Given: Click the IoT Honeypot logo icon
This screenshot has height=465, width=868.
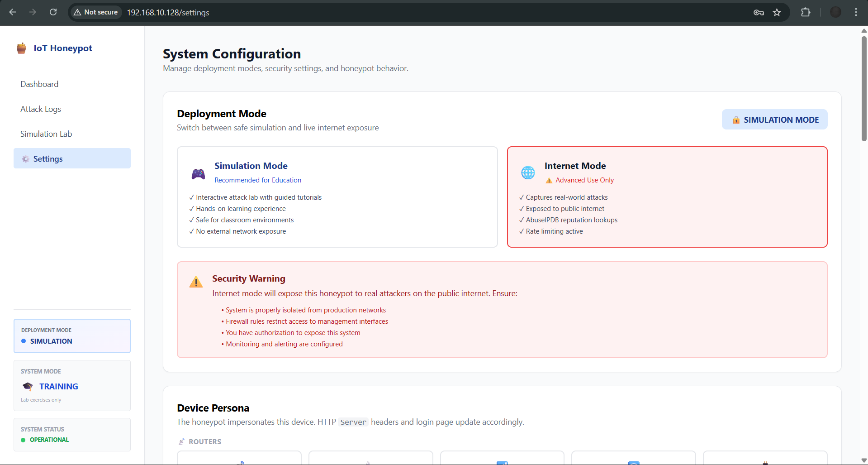Looking at the screenshot, I should [21, 48].
